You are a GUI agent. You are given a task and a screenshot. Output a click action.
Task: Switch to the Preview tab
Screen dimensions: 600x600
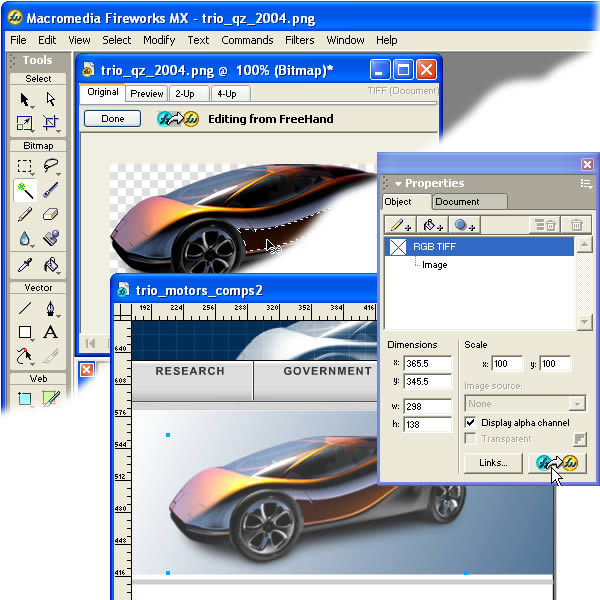(147, 94)
